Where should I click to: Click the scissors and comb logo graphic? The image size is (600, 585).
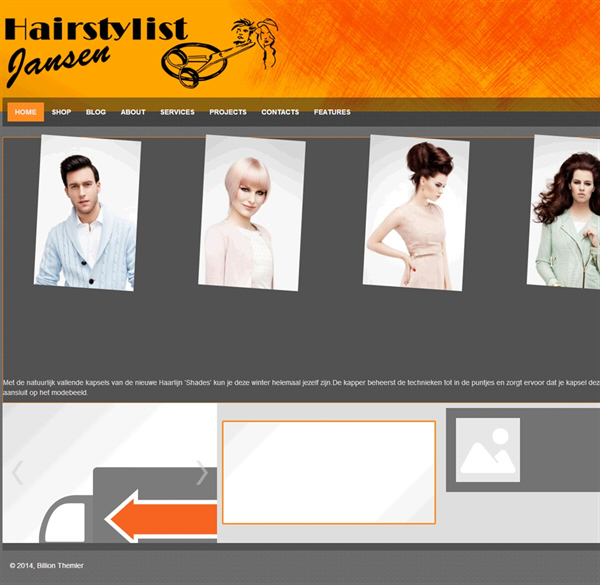pos(220,53)
